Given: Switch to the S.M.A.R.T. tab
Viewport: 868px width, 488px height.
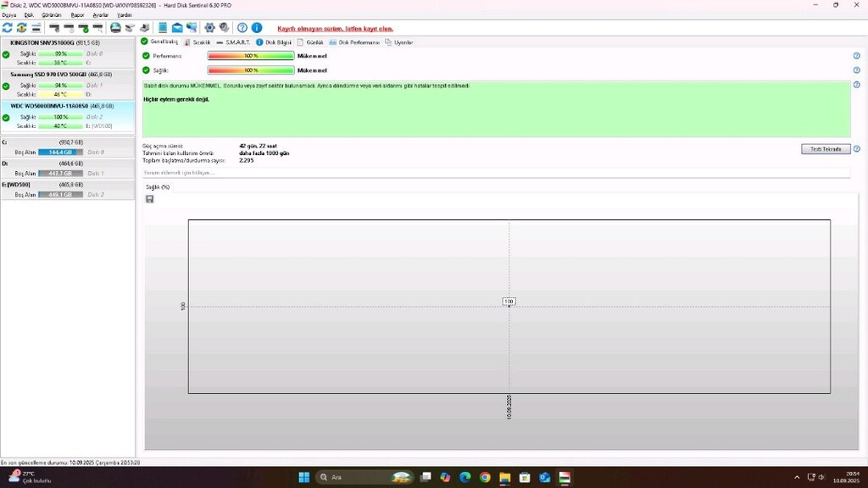Looking at the screenshot, I should point(233,42).
